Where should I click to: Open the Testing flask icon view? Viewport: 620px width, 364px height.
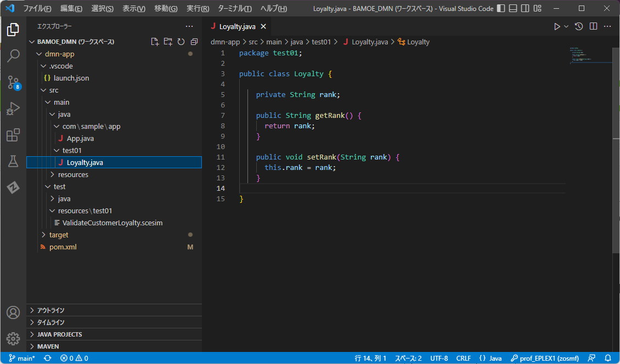pos(13,162)
